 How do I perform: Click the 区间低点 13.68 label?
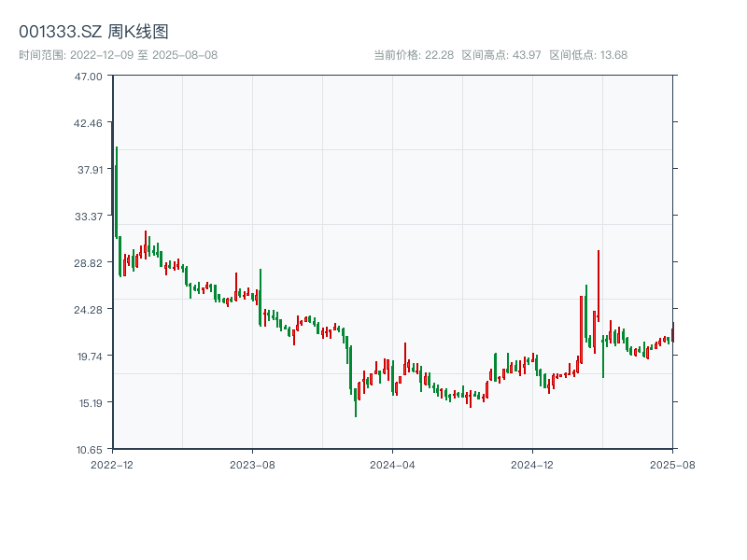pos(588,55)
